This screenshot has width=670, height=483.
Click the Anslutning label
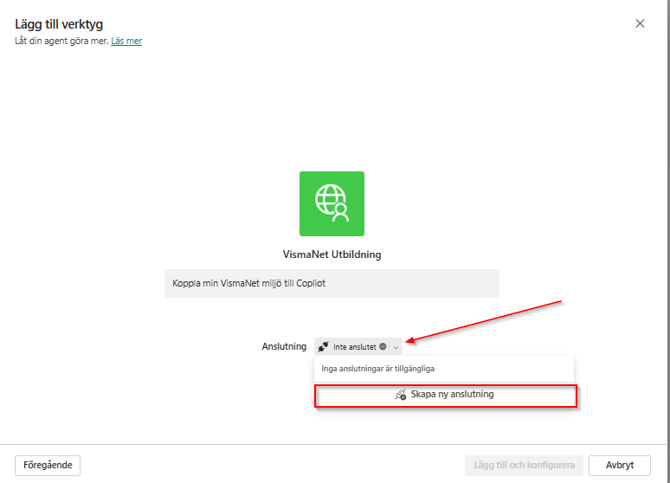pyautogui.click(x=284, y=347)
